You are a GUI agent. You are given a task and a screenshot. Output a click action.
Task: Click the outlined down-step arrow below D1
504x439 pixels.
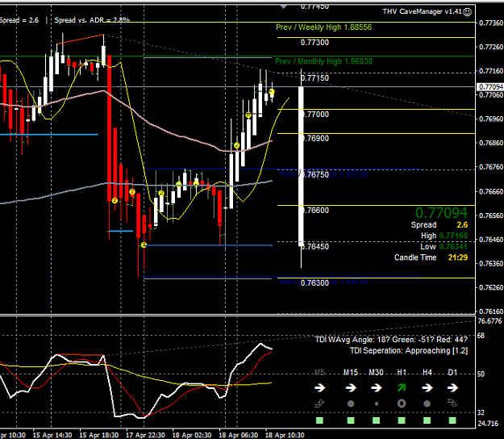[x=452, y=403]
